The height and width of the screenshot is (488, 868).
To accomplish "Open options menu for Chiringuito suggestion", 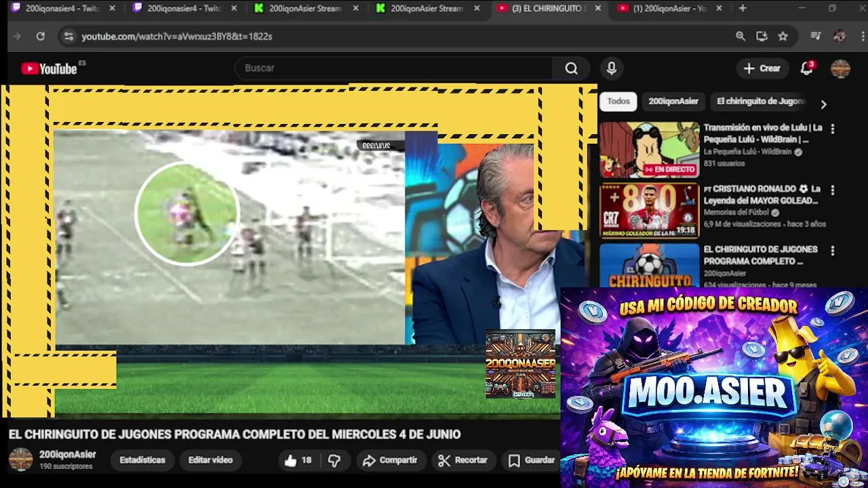I will pos(833,251).
